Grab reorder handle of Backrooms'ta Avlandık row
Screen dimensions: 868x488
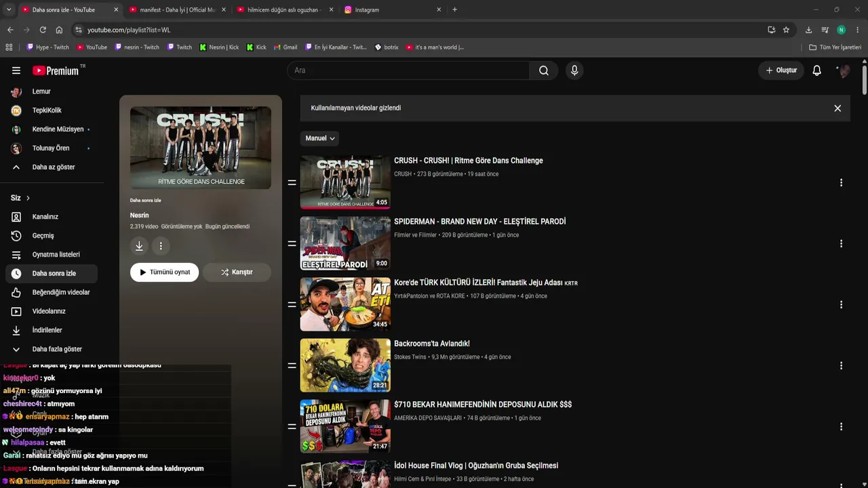click(292, 365)
